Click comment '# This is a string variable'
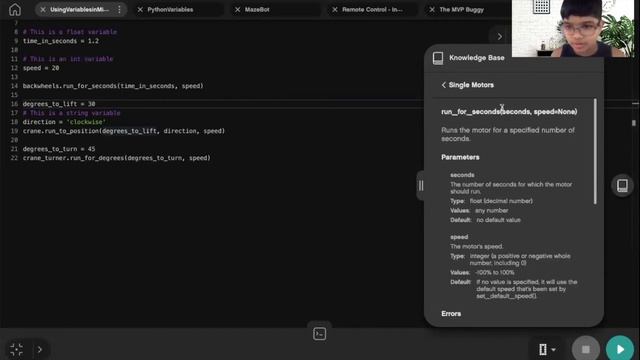Image resolution: width=640 pixels, height=360 pixels. tap(71, 113)
